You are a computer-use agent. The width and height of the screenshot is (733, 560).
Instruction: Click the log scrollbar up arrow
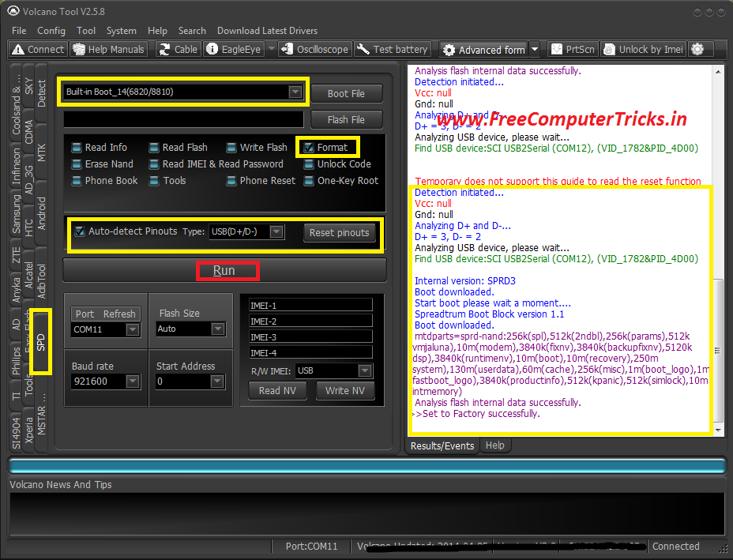(x=717, y=72)
